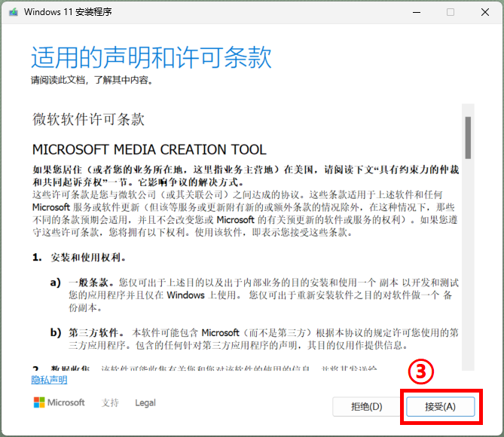Open the 隐私声明 privacy statement link
Screen dimensions: 504x437
click(49, 380)
